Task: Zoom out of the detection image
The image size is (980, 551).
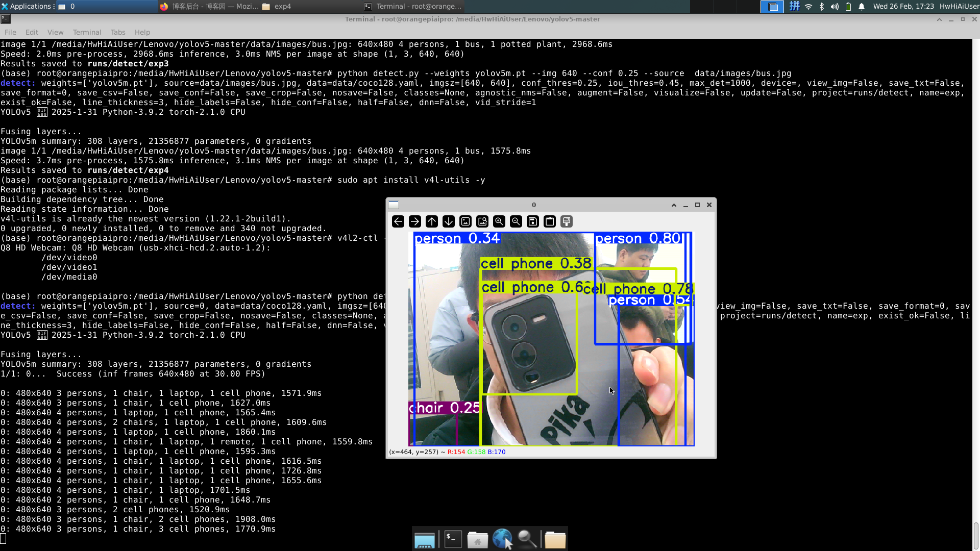Action: (x=516, y=221)
